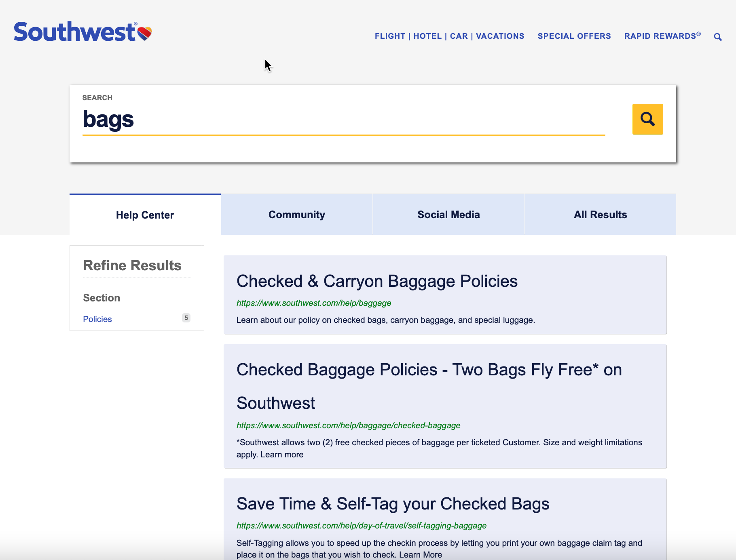Switch to the Community tab
Screen dimensions: 736x560
[x=296, y=214]
